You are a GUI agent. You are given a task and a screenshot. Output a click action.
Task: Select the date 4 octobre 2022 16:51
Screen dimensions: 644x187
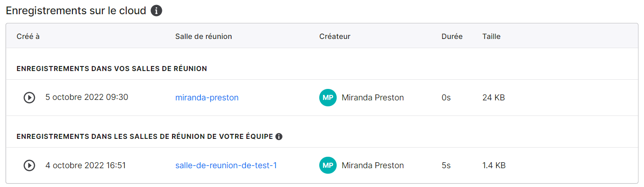[85, 165]
